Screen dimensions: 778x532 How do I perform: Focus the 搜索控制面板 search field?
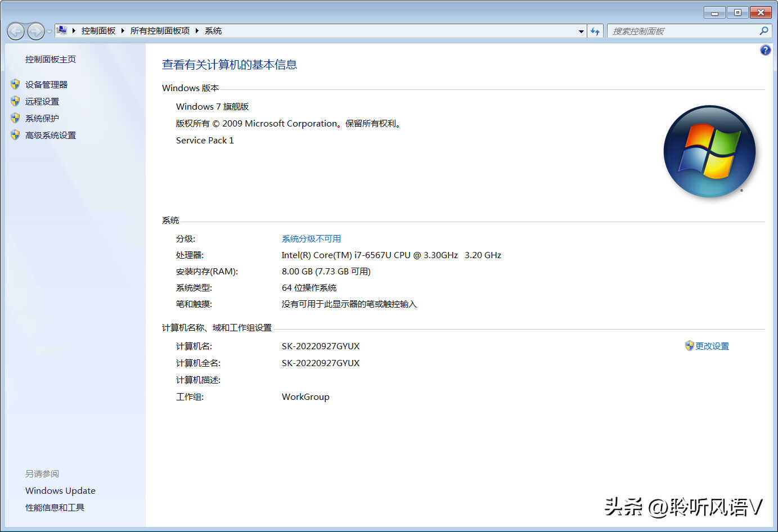(x=681, y=31)
